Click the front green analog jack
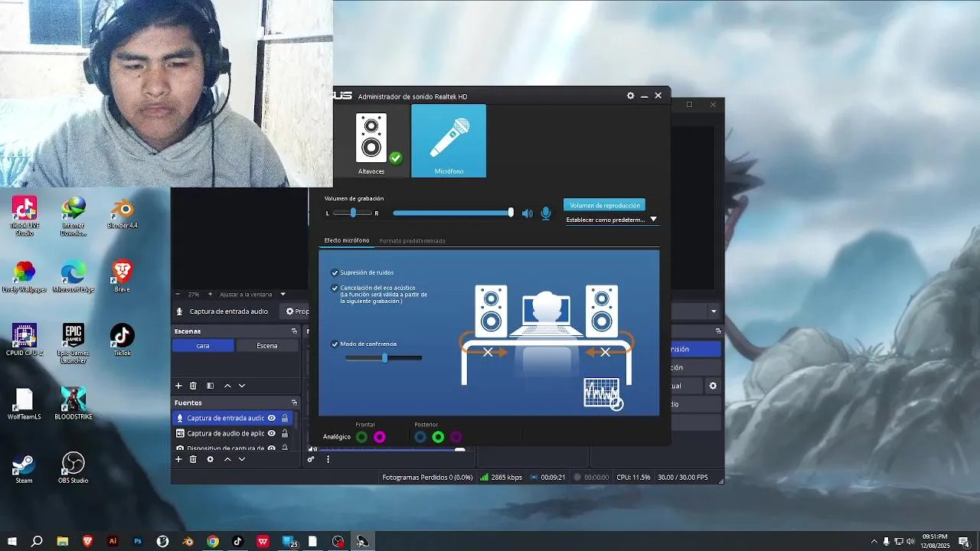This screenshot has width=980, height=551. (x=361, y=437)
